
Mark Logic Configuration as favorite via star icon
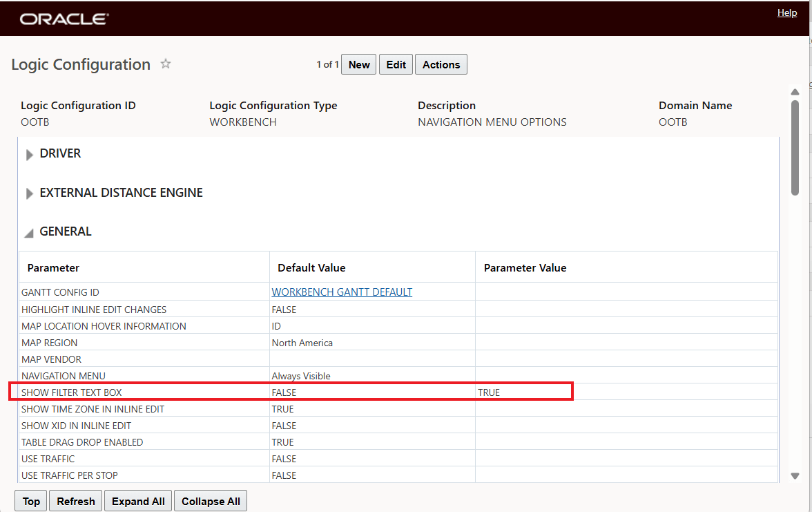click(x=165, y=64)
